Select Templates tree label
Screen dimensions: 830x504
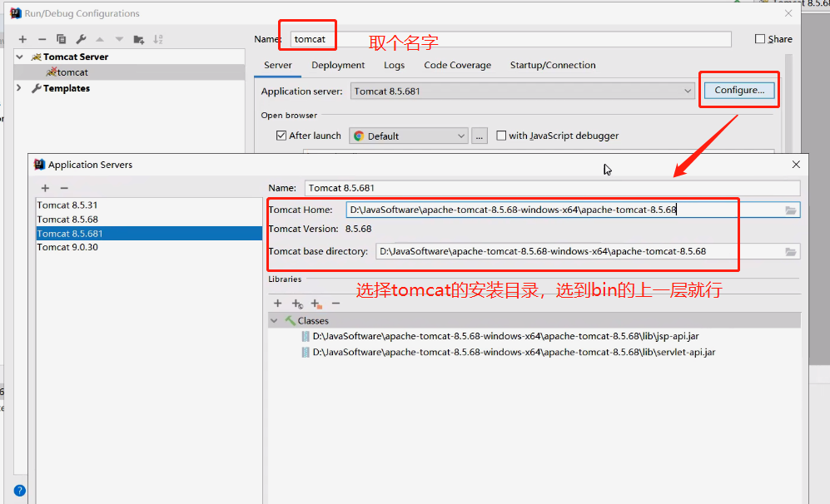point(67,88)
